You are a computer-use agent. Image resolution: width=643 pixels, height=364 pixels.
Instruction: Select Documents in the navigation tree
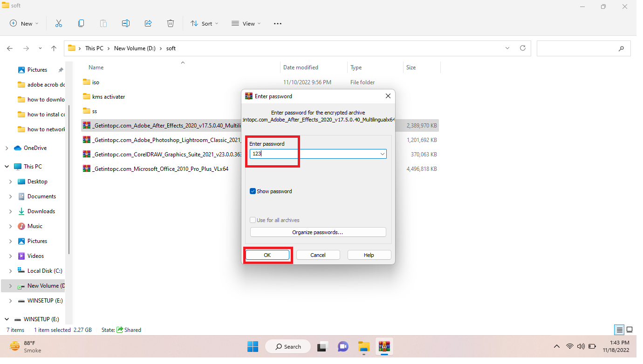pyautogui.click(x=41, y=196)
